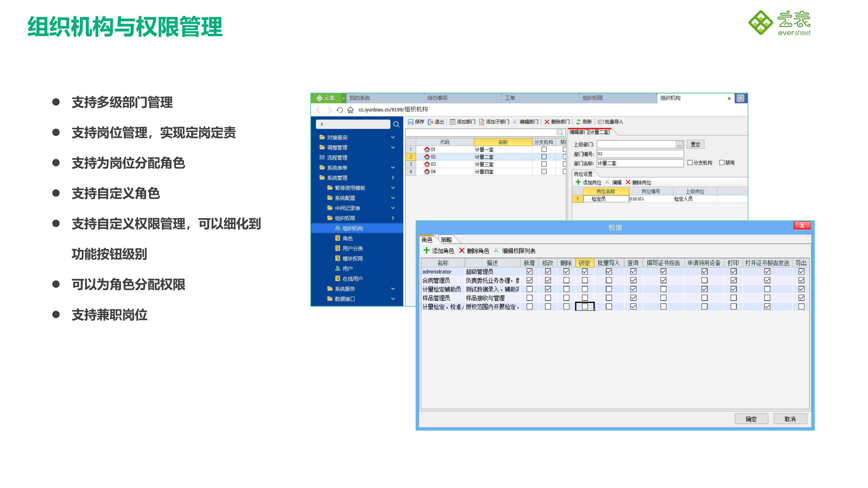Screen dimensions: 868x488
Task: Expand the 系统表单 sidebar folder
Action: point(393,168)
